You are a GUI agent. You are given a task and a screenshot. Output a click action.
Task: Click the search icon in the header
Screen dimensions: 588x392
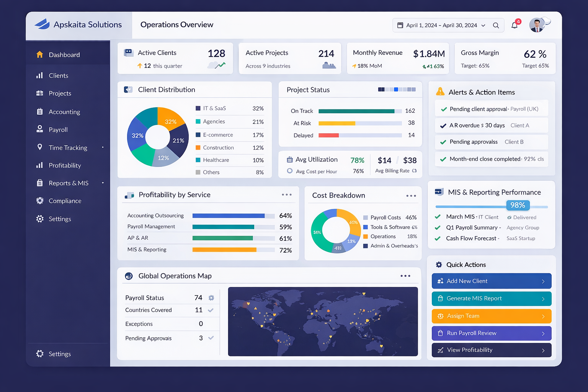point(496,25)
